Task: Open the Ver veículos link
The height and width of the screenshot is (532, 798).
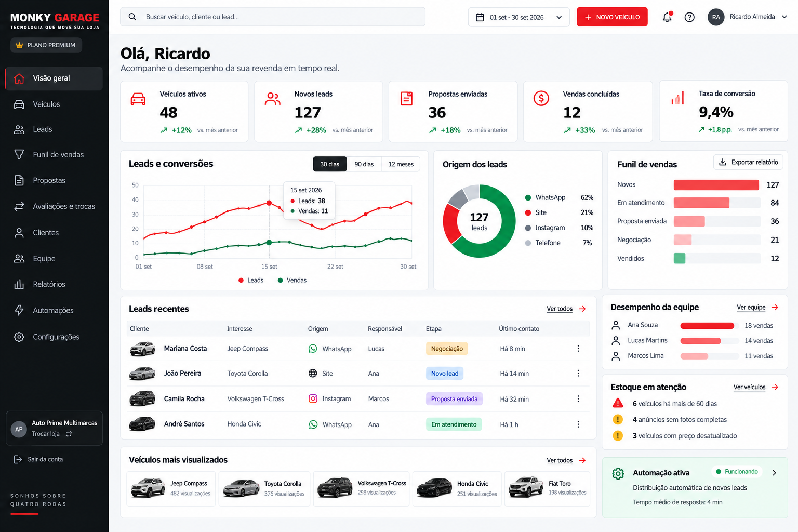Action: (756, 387)
